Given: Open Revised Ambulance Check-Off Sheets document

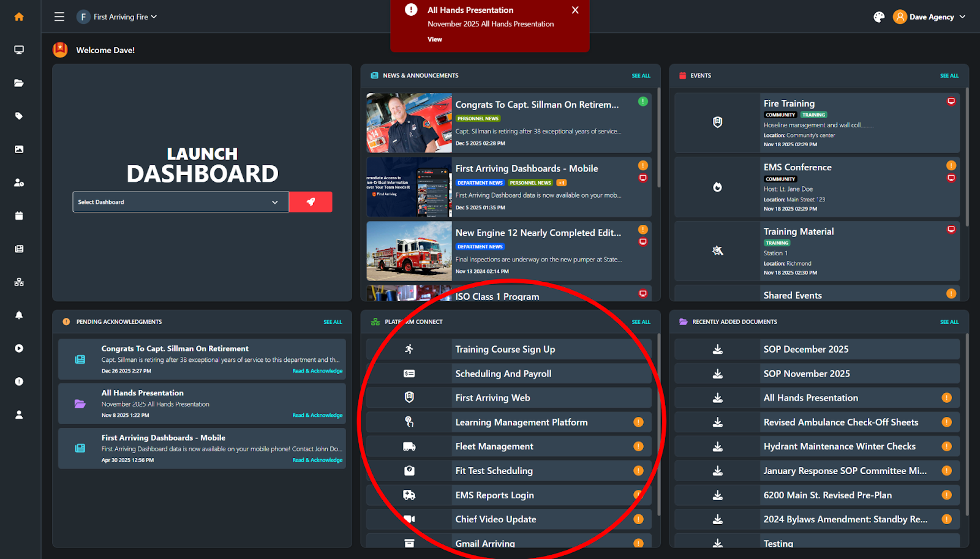Looking at the screenshot, I should click(x=817, y=422).
